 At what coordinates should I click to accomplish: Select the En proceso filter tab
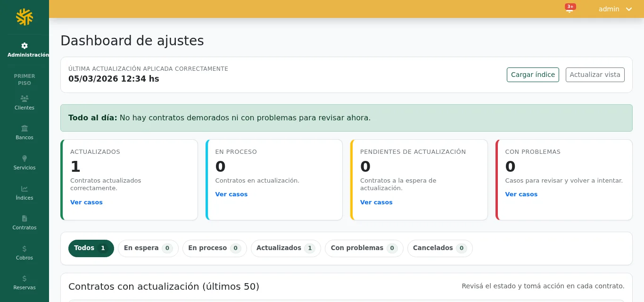pos(215,248)
